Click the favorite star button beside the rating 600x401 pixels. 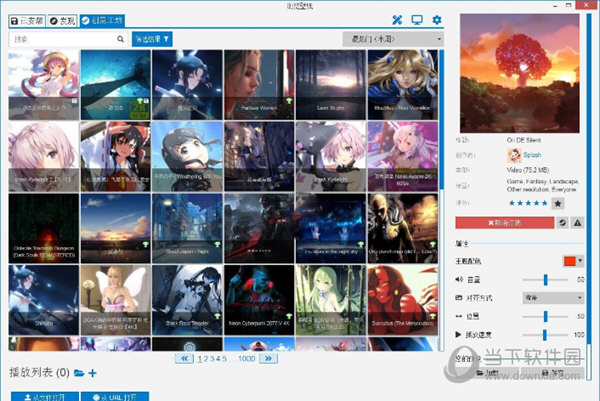pyautogui.click(x=558, y=203)
